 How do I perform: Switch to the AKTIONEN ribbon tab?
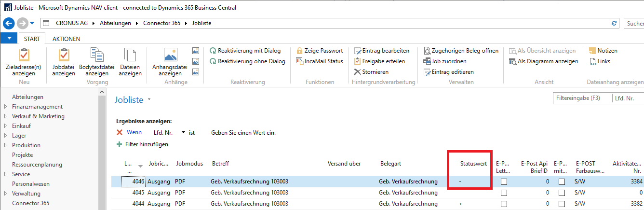[66, 39]
